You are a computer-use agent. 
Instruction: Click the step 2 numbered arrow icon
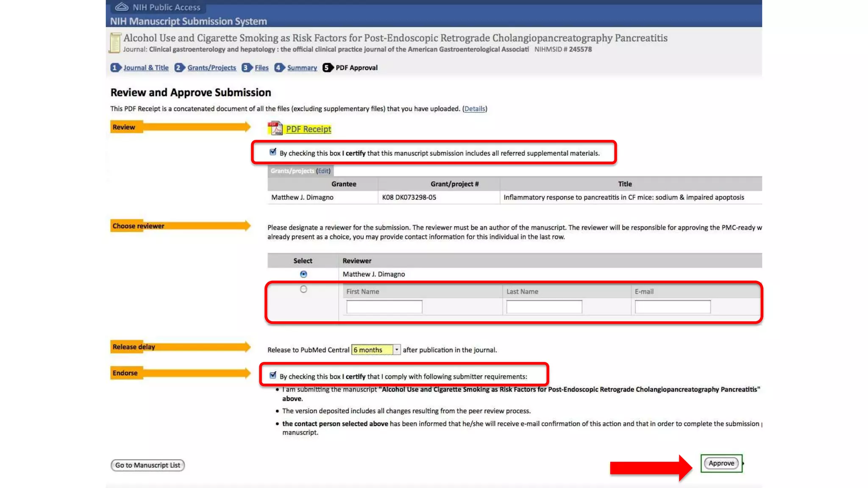coord(179,68)
